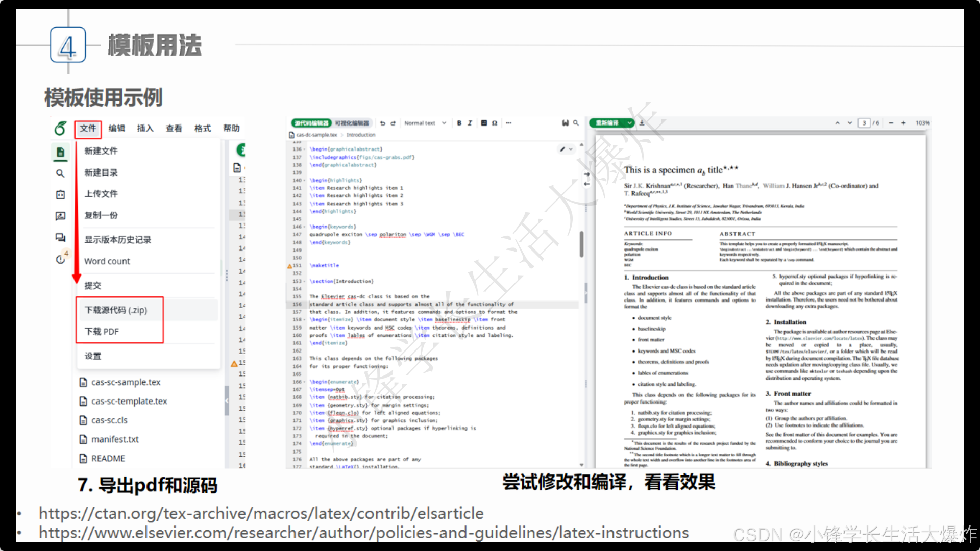980x551 pixels.
Task: Click the undo arrow in editor toolbar
Action: [x=383, y=123]
